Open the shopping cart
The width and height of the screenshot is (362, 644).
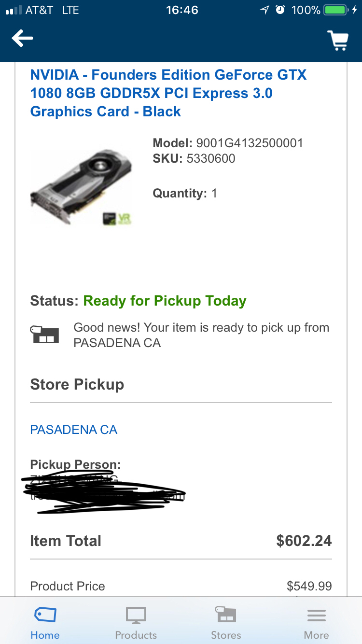(338, 40)
